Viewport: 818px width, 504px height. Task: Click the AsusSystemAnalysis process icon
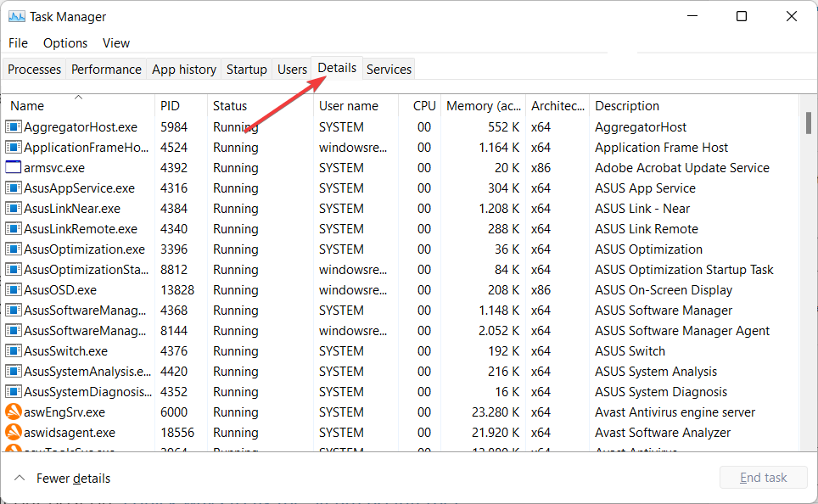14,371
